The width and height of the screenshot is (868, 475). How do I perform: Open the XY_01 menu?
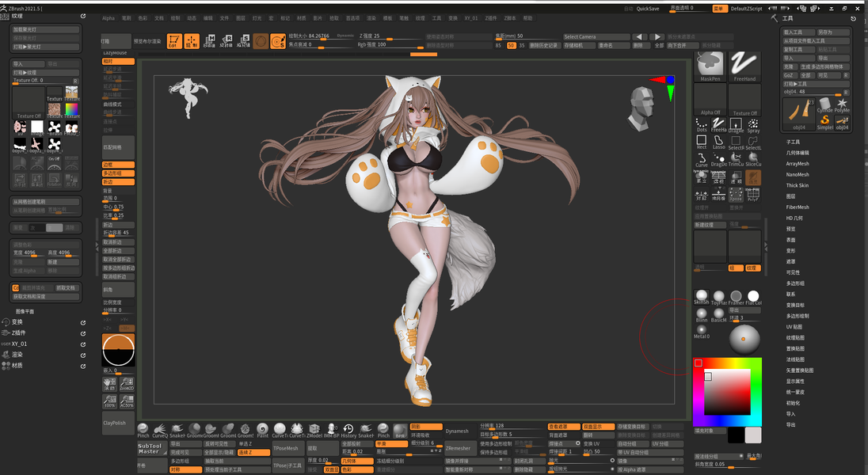[x=470, y=18]
